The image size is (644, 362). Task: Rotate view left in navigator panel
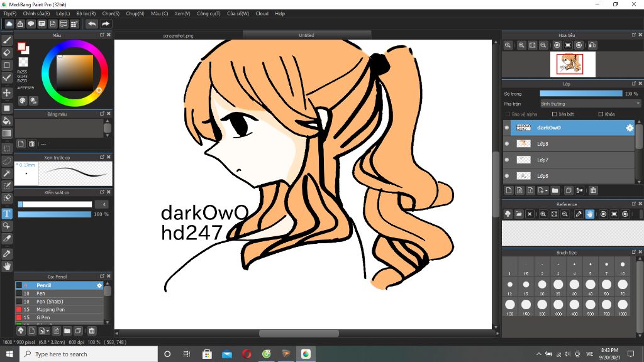557,45
